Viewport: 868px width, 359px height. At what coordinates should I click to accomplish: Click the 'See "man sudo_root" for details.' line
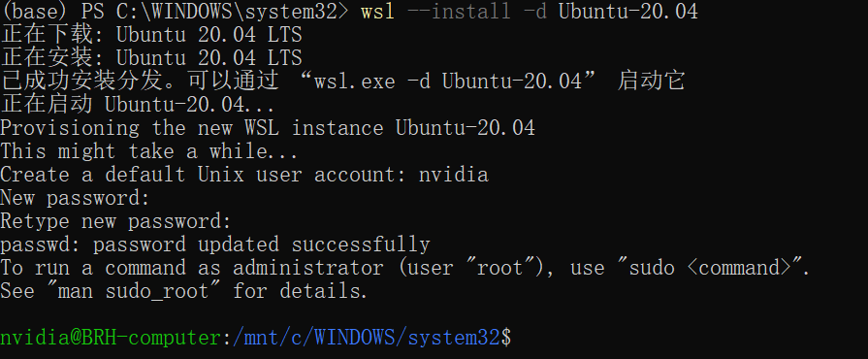(x=184, y=291)
